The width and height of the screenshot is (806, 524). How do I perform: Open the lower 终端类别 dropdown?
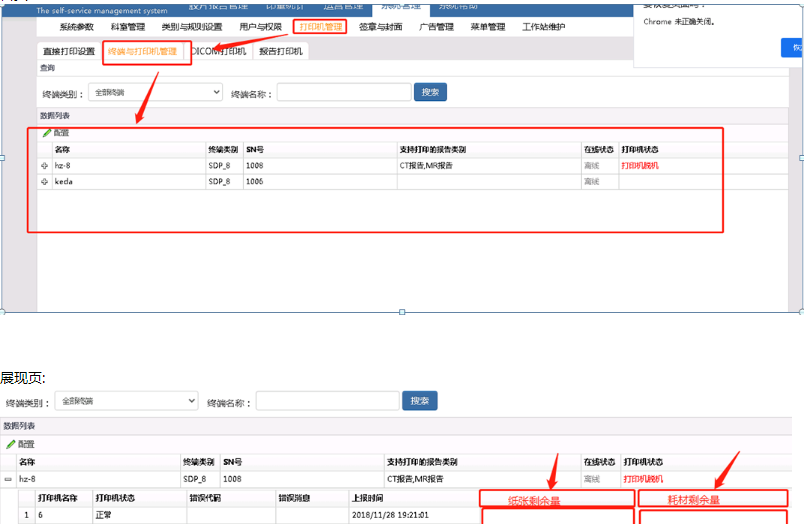(126, 401)
